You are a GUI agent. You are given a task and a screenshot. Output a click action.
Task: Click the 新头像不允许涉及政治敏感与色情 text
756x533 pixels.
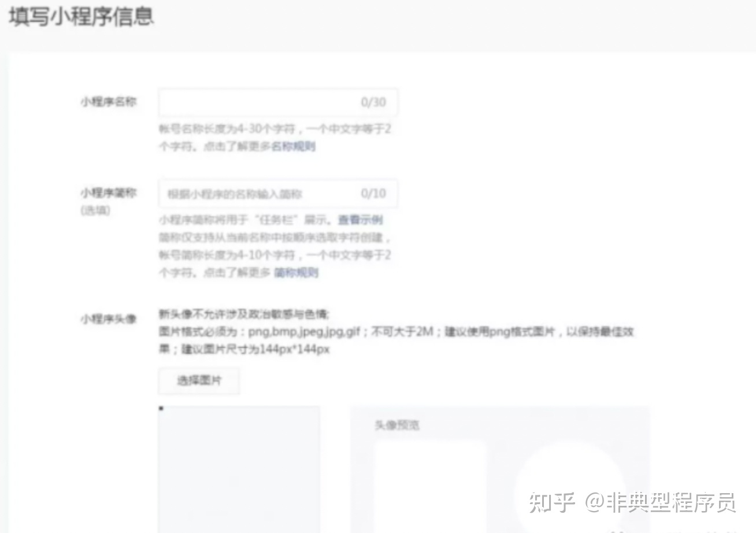point(244,314)
